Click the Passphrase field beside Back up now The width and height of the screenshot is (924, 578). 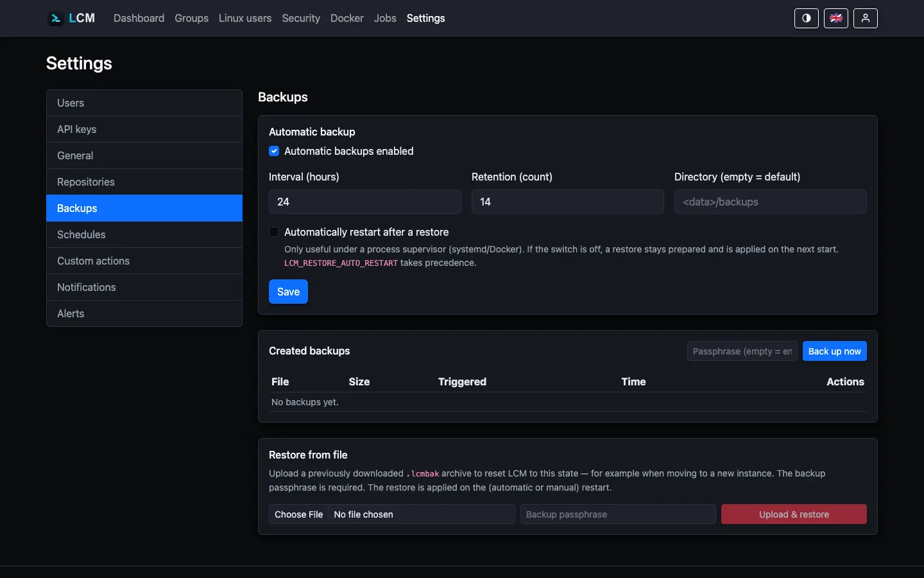click(x=742, y=351)
